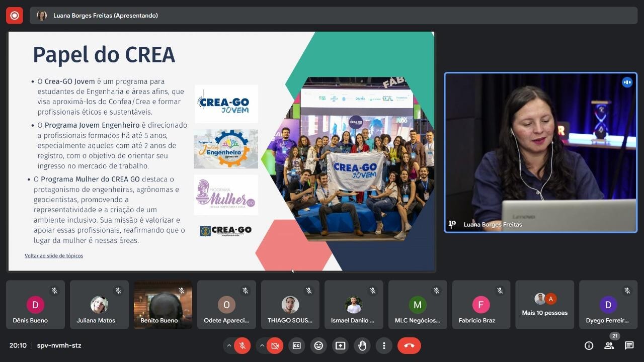This screenshot has height=362, width=644.
Task: Click muted mic icon on Dênis Bueno tile
Action: point(54,291)
